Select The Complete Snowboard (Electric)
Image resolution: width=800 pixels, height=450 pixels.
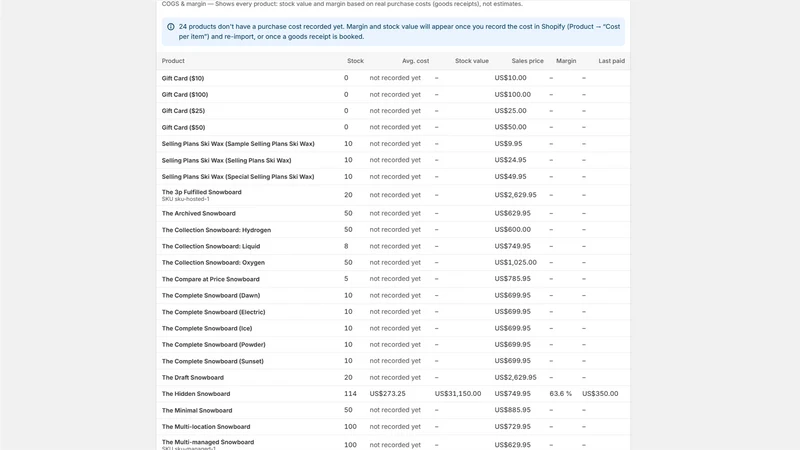pos(213,312)
